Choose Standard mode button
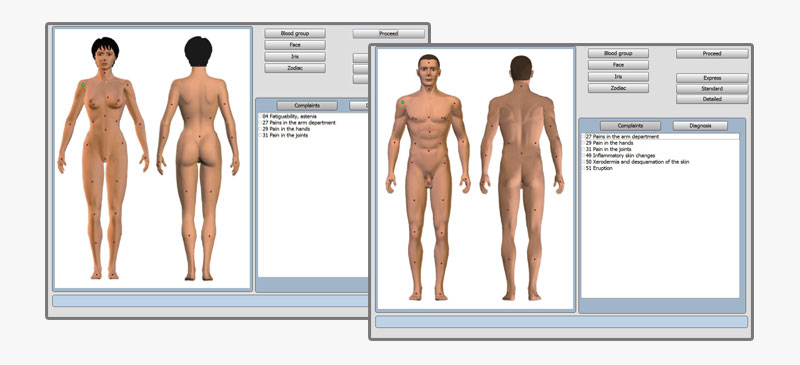 tap(712, 89)
